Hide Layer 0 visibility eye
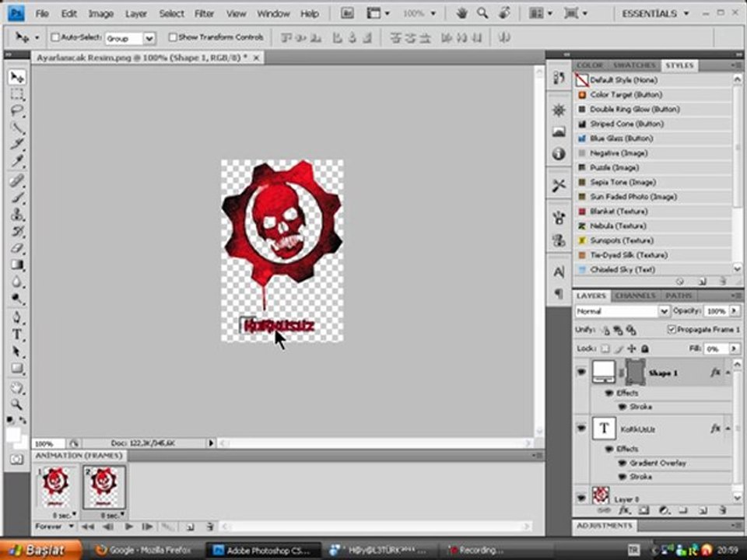This screenshot has height=560, width=747. [x=581, y=498]
